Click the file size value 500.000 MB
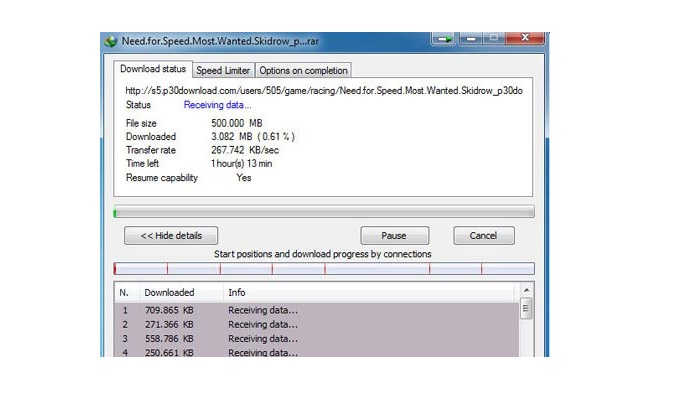This screenshot has width=700, height=400. pos(237,123)
